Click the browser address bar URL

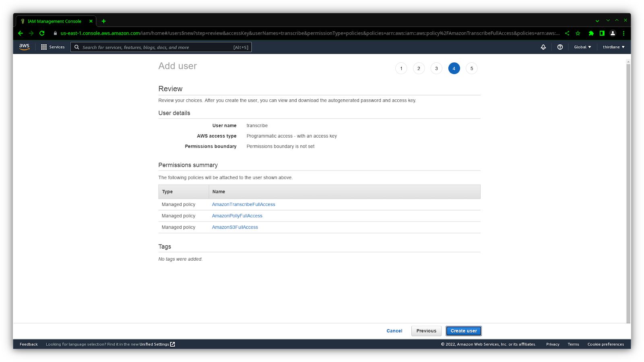[x=310, y=33]
